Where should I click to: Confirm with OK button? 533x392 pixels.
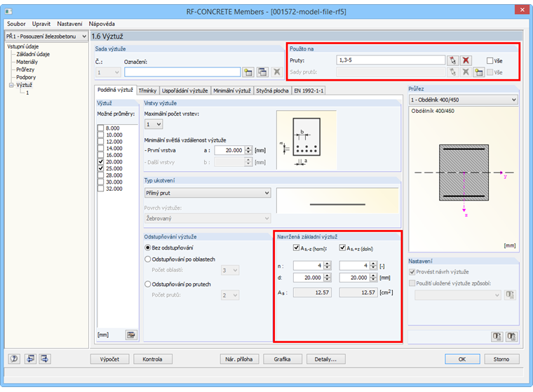(x=462, y=359)
